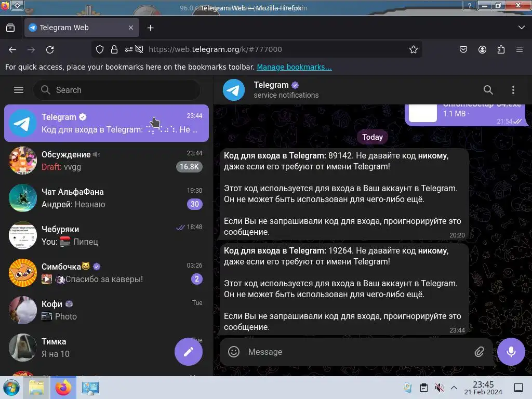Click the site permissions icon in URL bar

pos(129,49)
